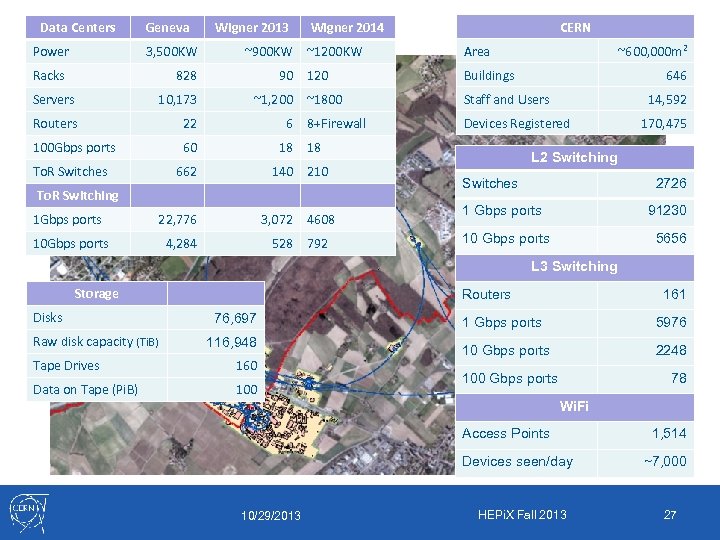The width and height of the screenshot is (720, 540).
Task: Select the L2 Switching section header
Action: click(x=574, y=158)
